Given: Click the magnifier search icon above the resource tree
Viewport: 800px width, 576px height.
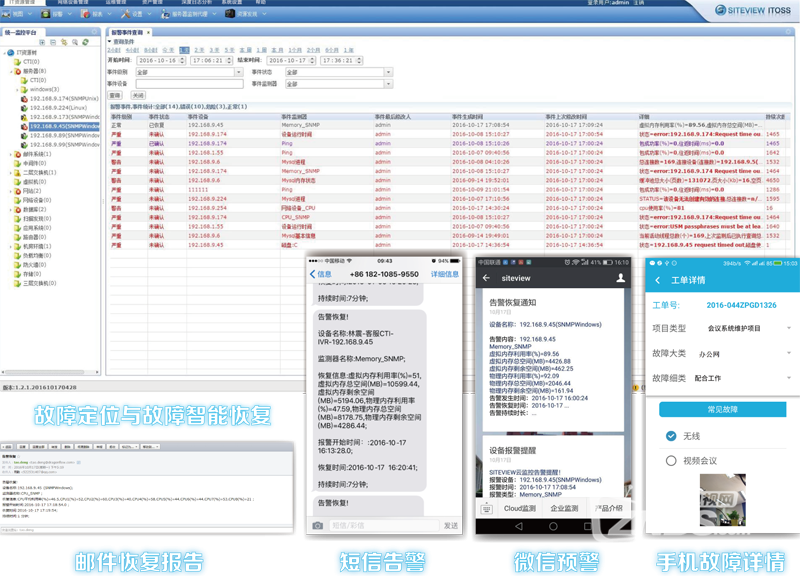Looking at the screenshot, I should (75, 42).
